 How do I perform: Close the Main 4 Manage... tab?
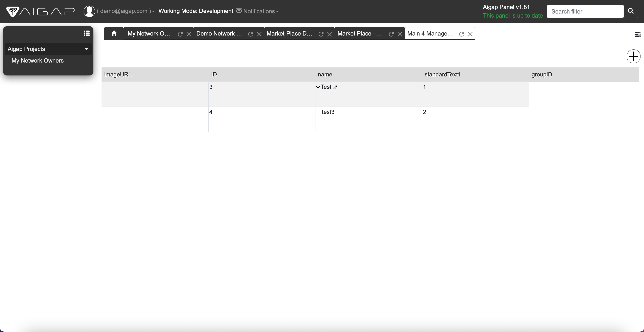(470, 34)
